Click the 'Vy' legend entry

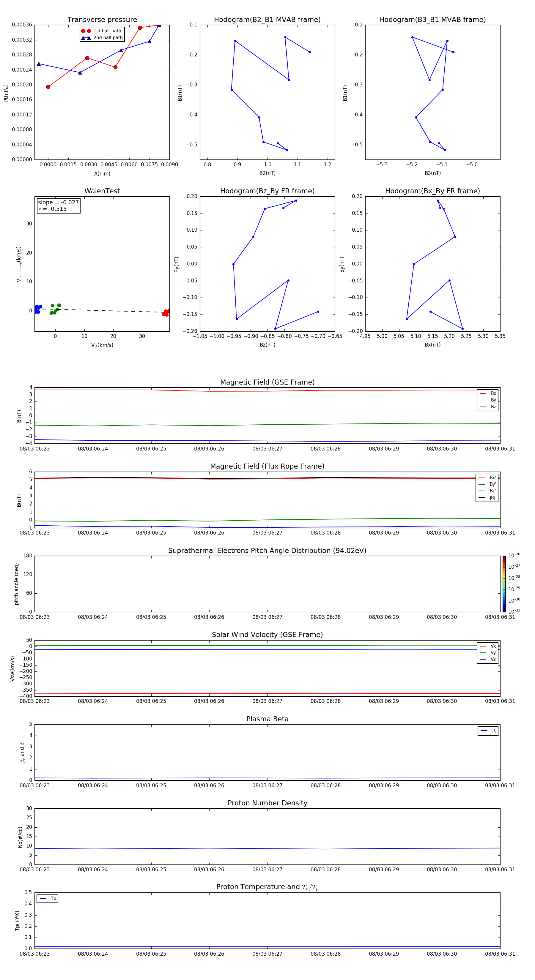[x=488, y=652]
